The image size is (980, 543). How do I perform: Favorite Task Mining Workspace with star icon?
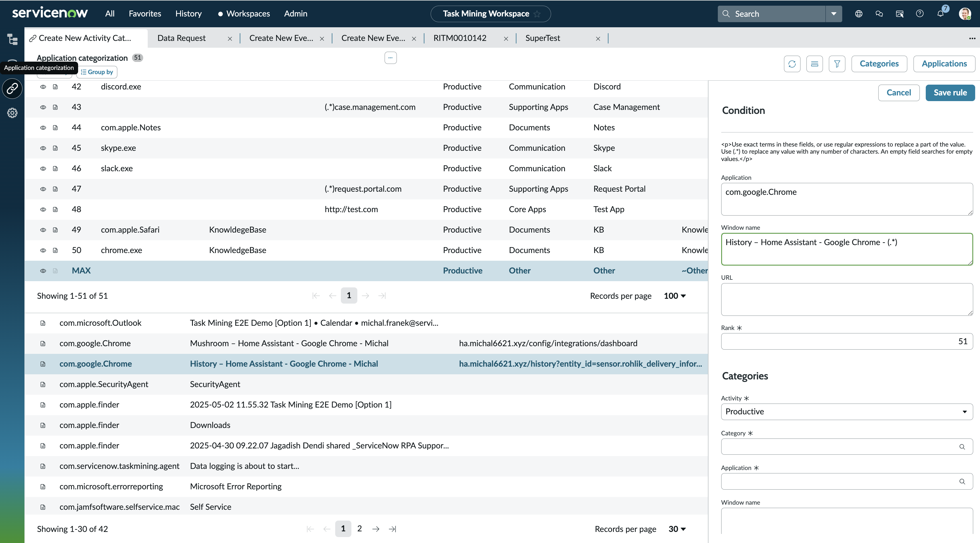point(537,14)
